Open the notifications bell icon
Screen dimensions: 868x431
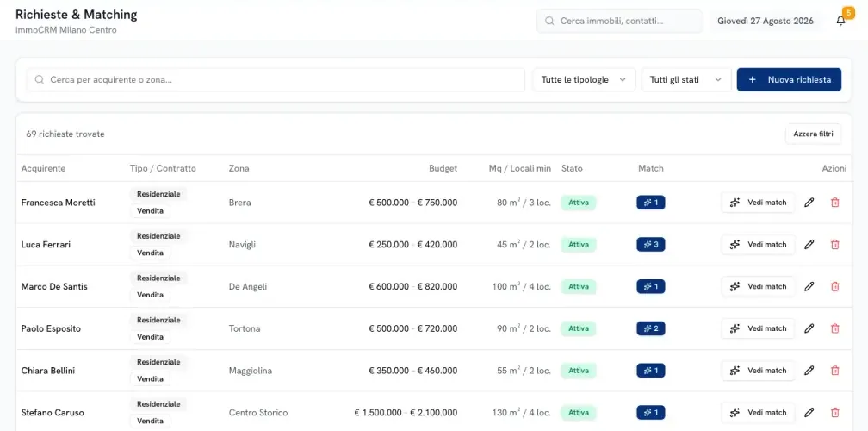pos(840,21)
